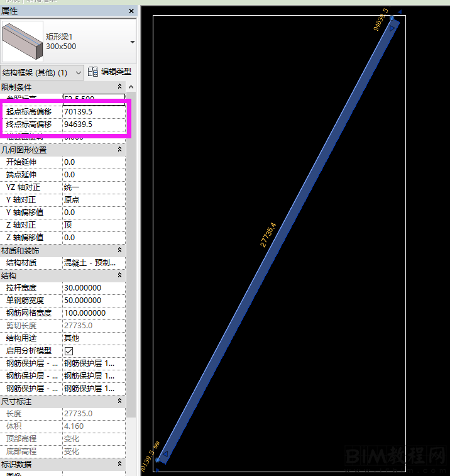Viewport: 450px width, 476px height.
Task: Click the beam's lower end grip dot
Action: 158,460
